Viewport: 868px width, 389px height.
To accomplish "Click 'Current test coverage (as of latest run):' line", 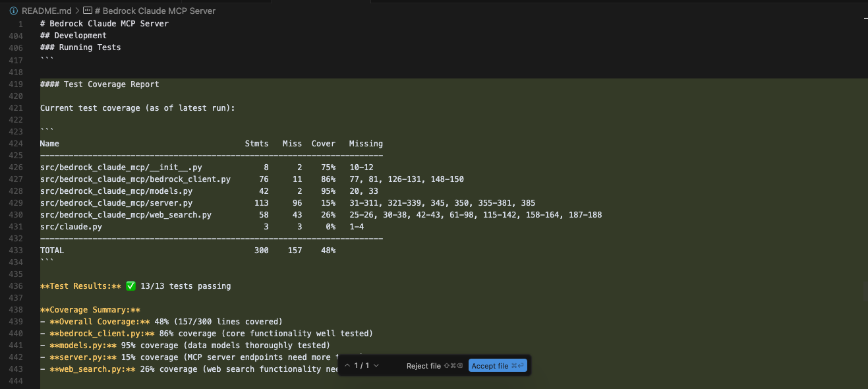I will pyautogui.click(x=137, y=108).
